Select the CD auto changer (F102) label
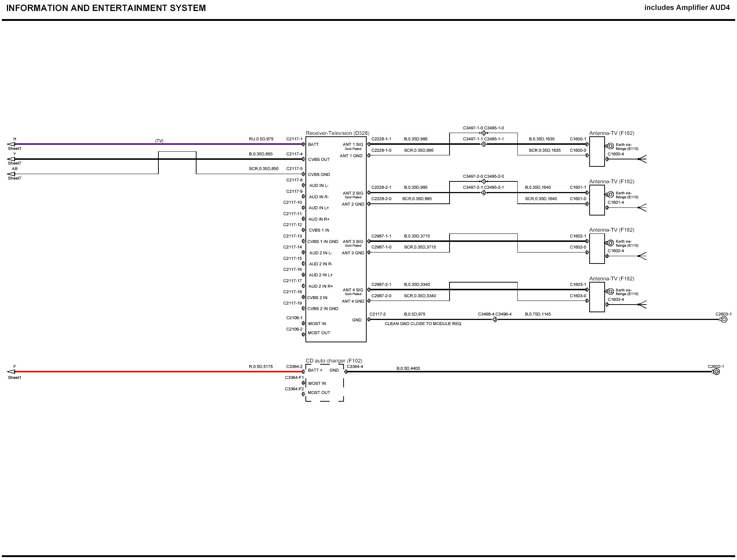737x560 pixels. coord(334,361)
